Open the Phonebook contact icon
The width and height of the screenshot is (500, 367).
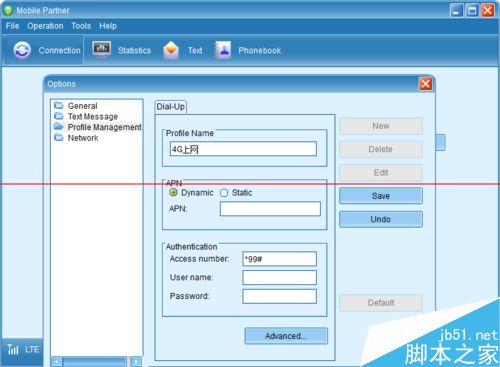click(x=223, y=50)
